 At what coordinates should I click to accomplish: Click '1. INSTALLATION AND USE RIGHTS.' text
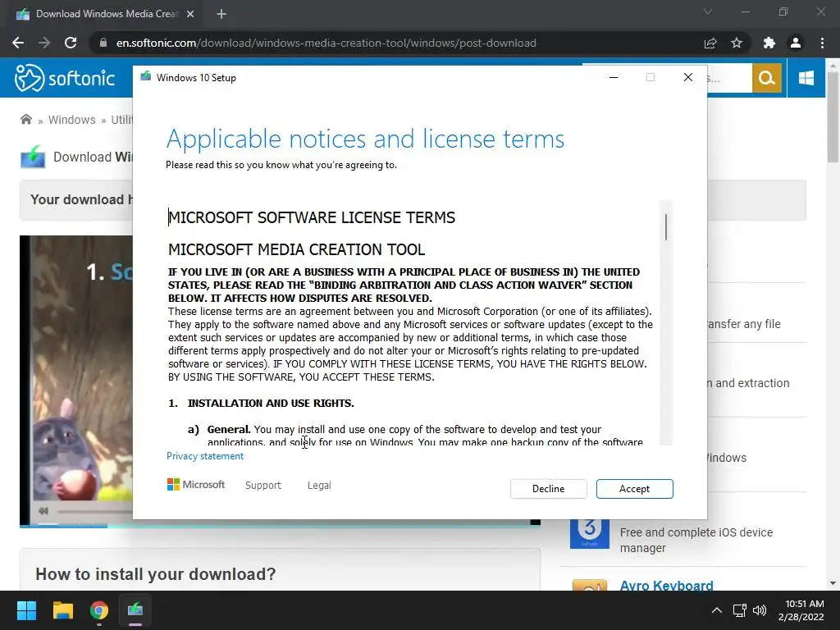pos(261,403)
